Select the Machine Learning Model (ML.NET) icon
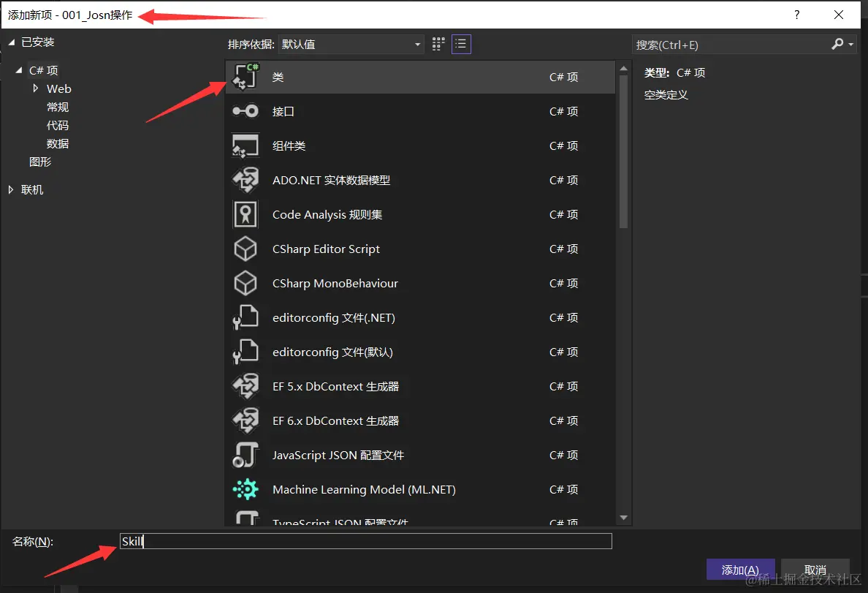This screenshot has height=593, width=868. 245,489
